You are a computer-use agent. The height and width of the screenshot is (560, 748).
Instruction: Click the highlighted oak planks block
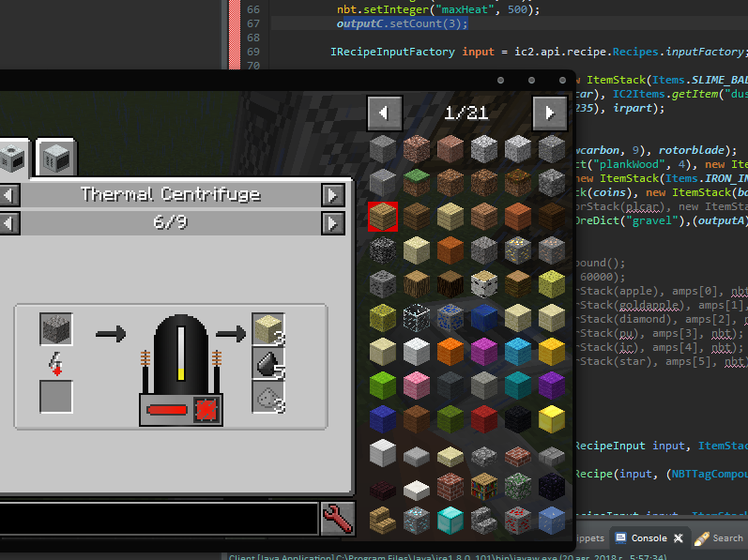click(383, 217)
